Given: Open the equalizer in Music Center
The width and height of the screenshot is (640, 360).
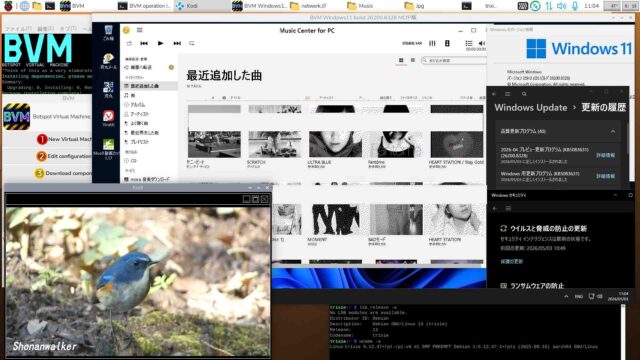Looking at the screenshot, I should 432,43.
